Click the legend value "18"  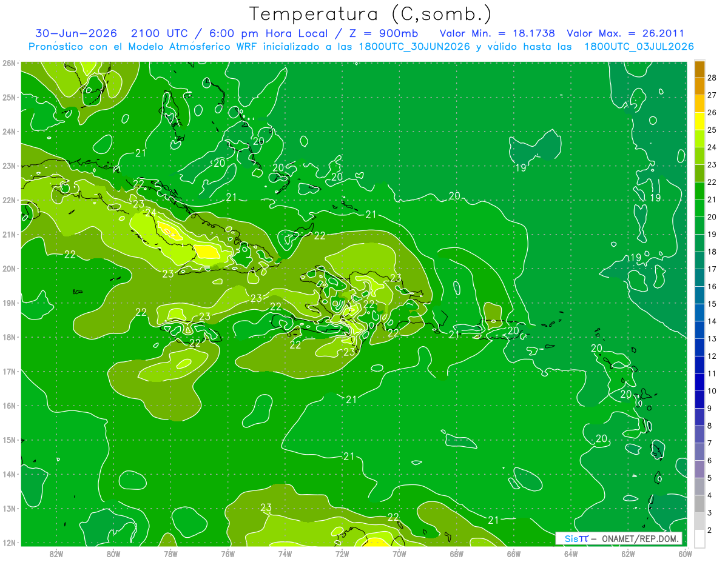click(712, 252)
